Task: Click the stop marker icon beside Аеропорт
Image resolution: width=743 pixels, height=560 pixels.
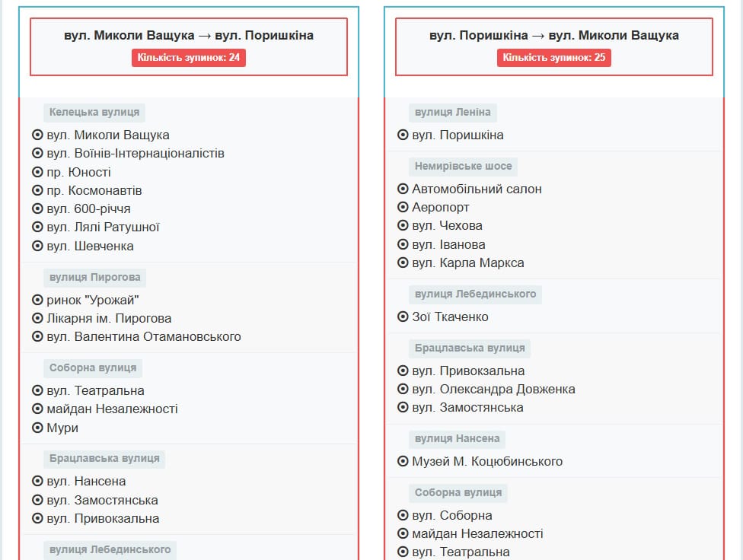Action: (403, 207)
